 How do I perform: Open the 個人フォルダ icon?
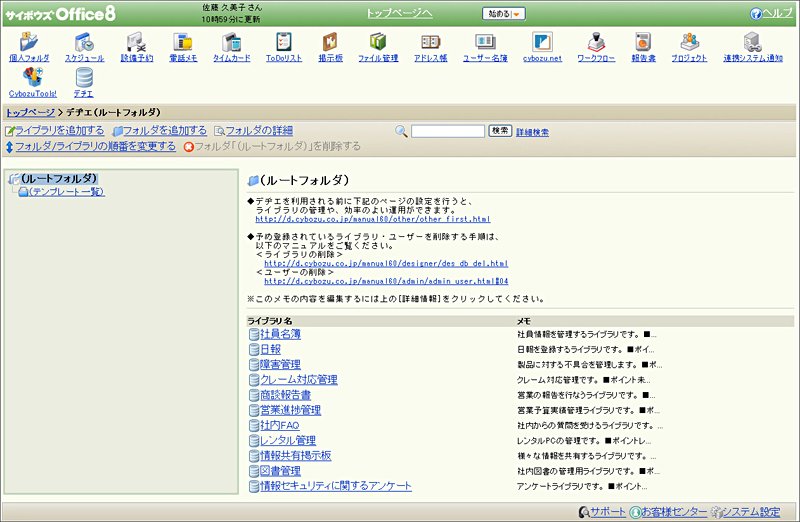tap(29, 42)
